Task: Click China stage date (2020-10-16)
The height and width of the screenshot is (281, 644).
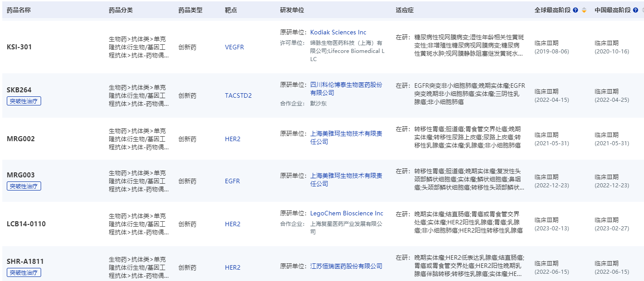Action: 612,51
